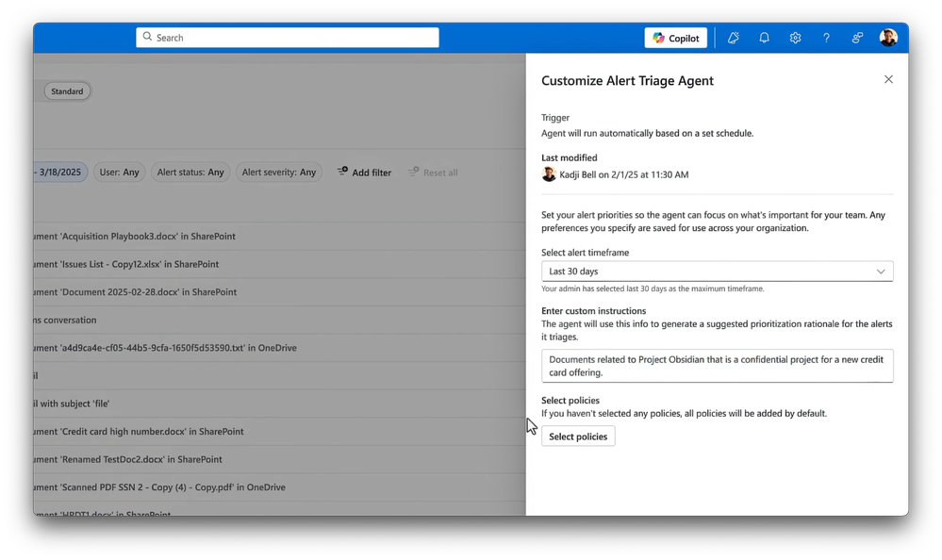The width and height of the screenshot is (942, 560).
Task: Select the alert row ending 'ns conversation'
Action: (279, 320)
